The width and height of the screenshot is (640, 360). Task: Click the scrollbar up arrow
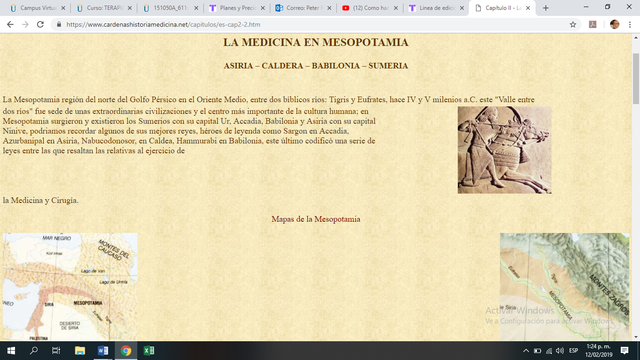click(636, 38)
